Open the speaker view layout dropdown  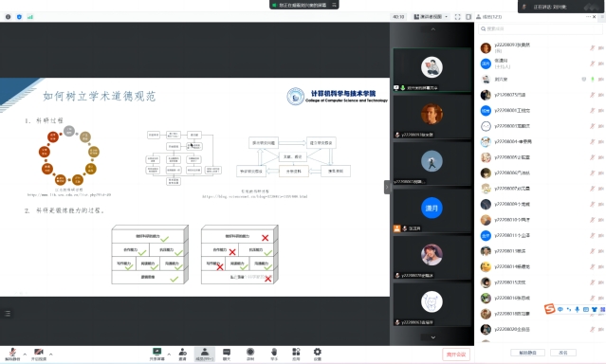[x=431, y=17]
